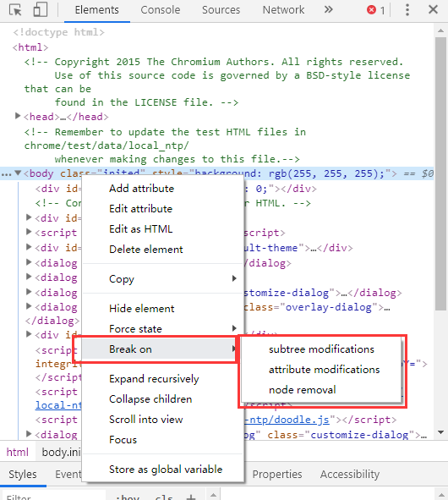Select the Break on menu item
448x500 pixels.
[x=159, y=349]
